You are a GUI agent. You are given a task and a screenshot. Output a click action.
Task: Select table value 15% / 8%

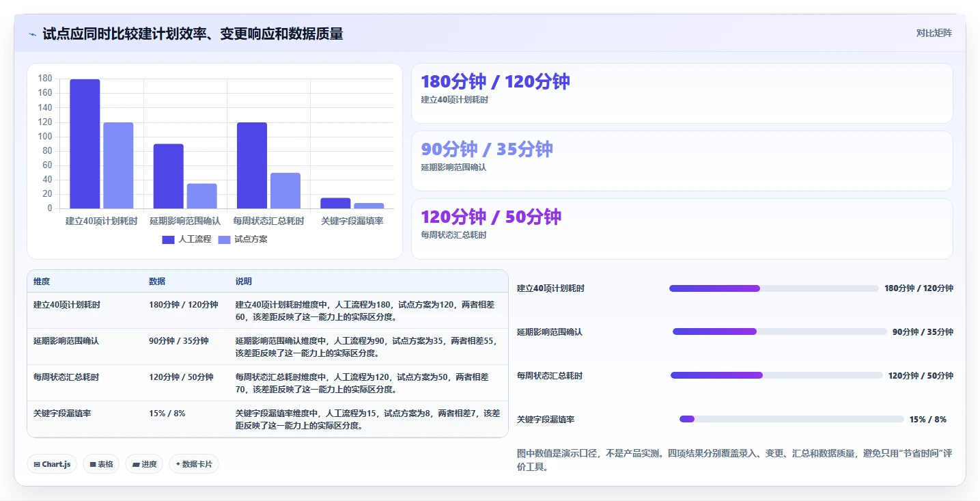click(167, 414)
